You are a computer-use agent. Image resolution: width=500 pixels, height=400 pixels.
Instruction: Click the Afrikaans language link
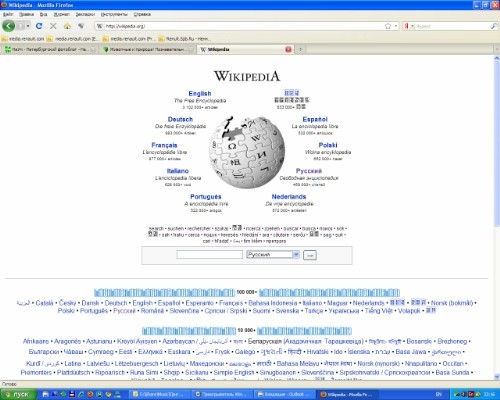pyautogui.click(x=36, y=341)
